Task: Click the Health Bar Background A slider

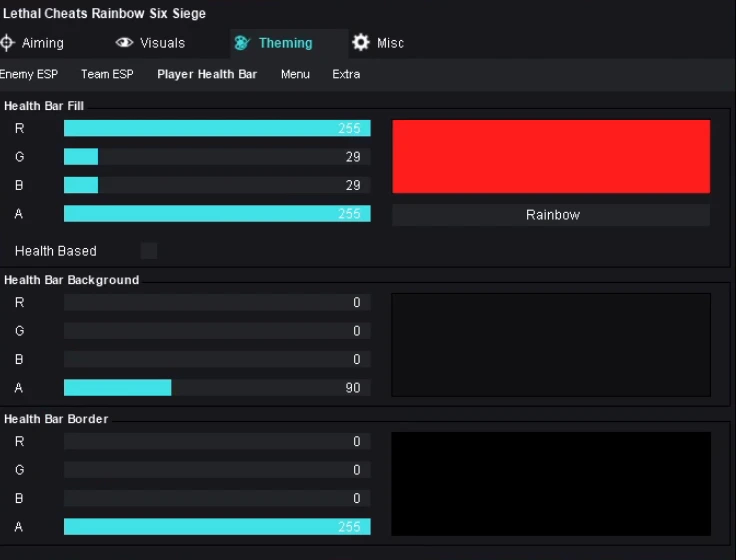Action: [217, 388]
